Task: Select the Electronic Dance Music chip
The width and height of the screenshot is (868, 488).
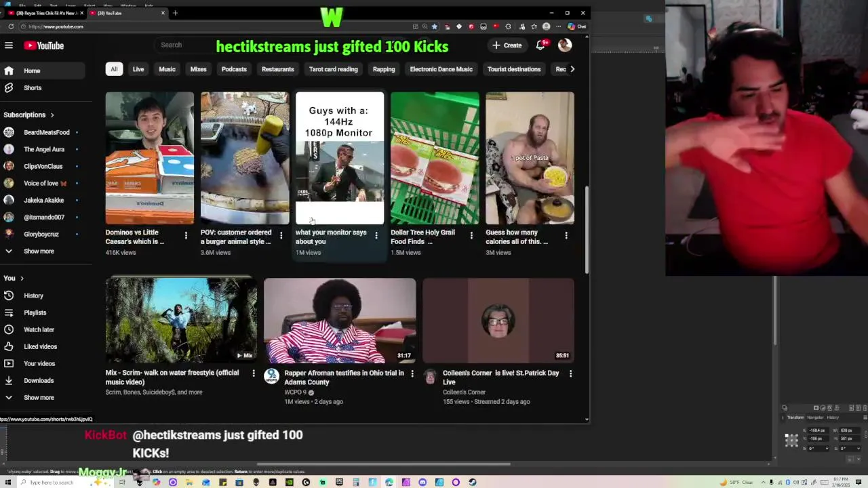Action: click(441, 69)
